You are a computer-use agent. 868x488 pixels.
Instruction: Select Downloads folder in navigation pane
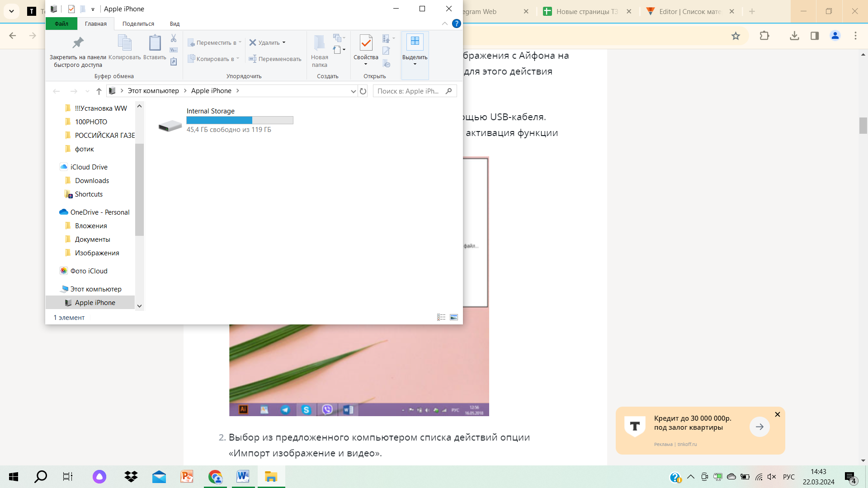click(92, 181)
